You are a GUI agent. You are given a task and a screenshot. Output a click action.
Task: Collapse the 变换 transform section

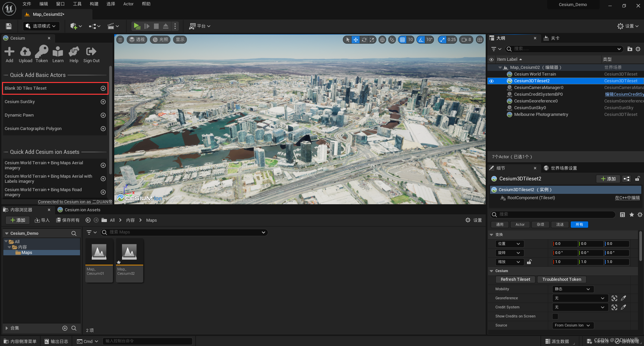pos(492,235)
